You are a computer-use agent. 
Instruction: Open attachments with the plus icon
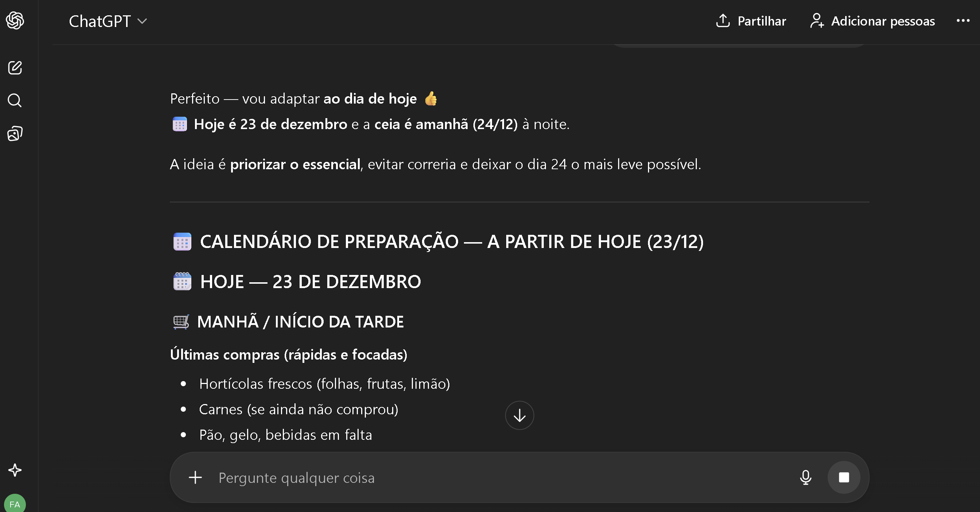195,477
